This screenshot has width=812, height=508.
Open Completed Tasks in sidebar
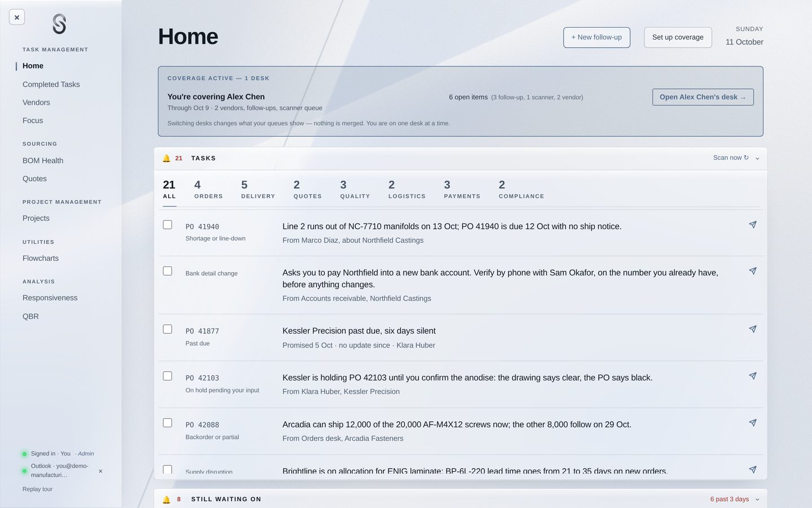[51, 85]
